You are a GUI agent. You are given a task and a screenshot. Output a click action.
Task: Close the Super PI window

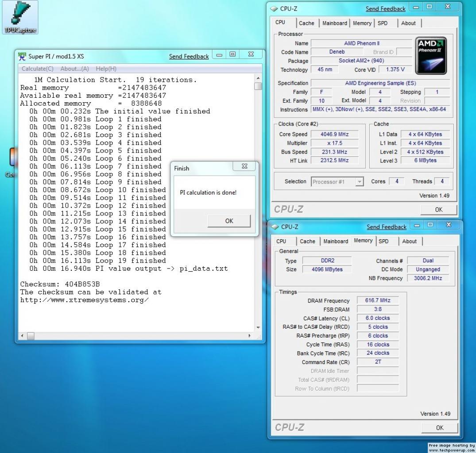click(251, 54)
